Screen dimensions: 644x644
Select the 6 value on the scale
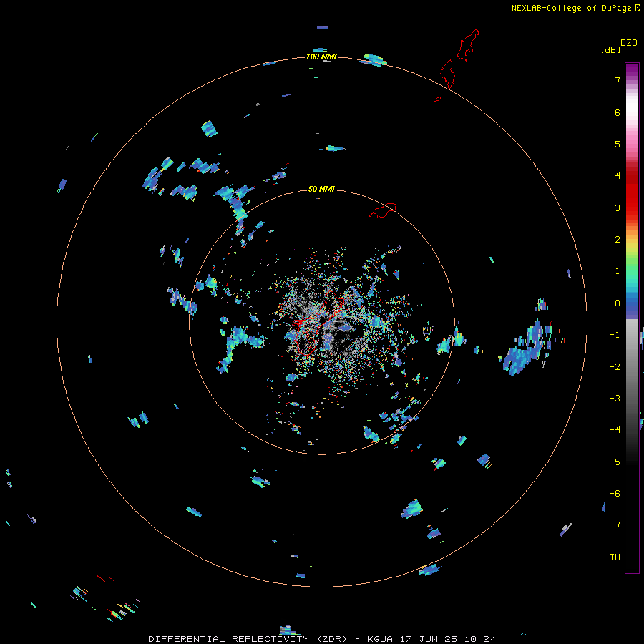618,112
